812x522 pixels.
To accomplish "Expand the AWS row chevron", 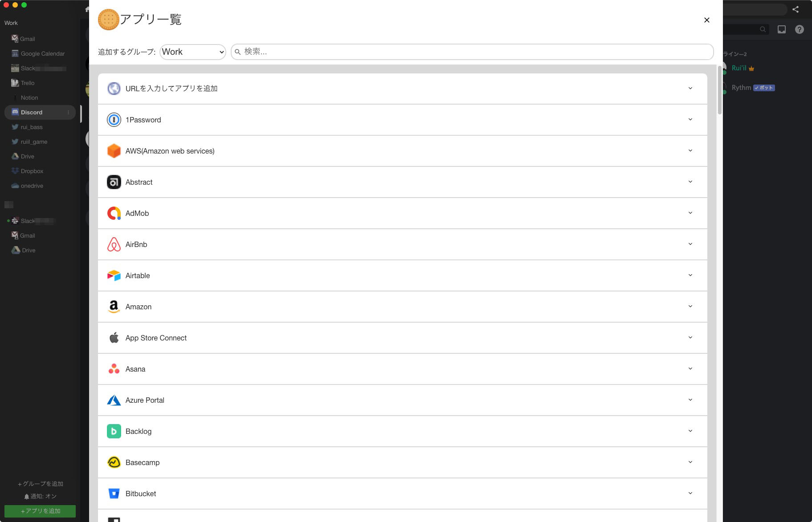I will pyautogui.click(x=690, y=150).
